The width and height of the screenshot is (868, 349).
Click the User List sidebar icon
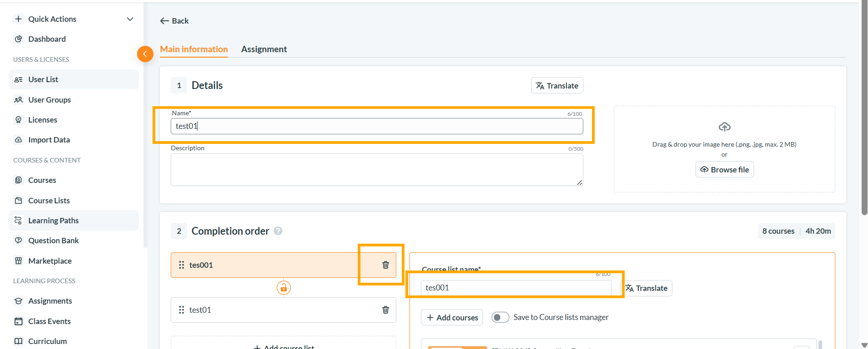coord(18,79)
